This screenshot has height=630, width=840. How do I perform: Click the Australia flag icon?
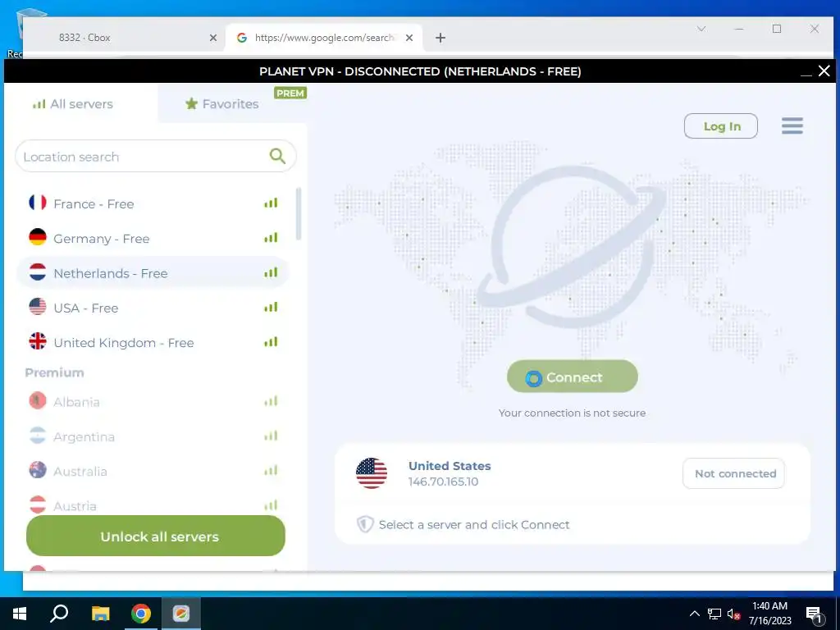point(38,470)
